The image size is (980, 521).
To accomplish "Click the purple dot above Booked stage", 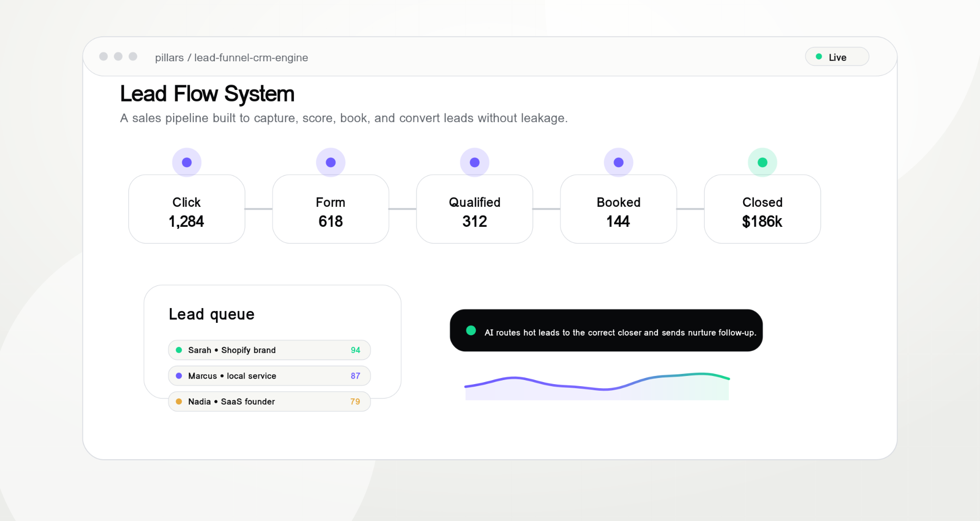I will [x=619, y=162].
